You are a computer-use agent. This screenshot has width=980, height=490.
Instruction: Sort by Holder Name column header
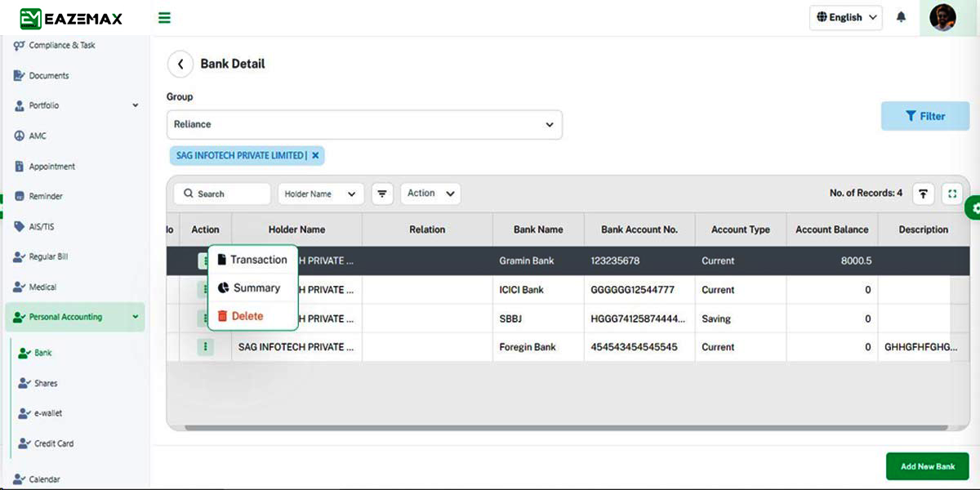pos(296,229)
